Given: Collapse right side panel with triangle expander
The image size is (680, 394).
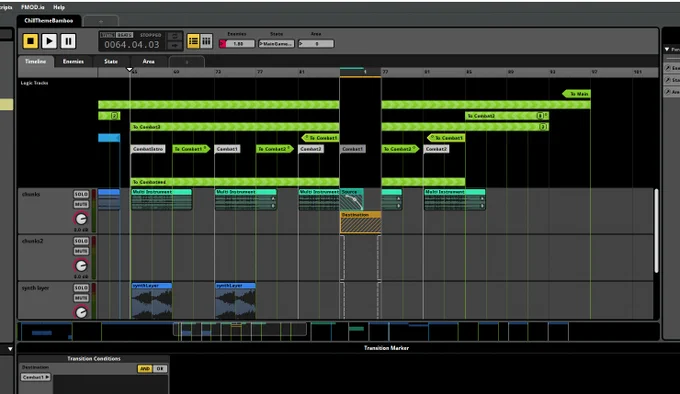Looking at the screenshot, I should coord(667,49).
